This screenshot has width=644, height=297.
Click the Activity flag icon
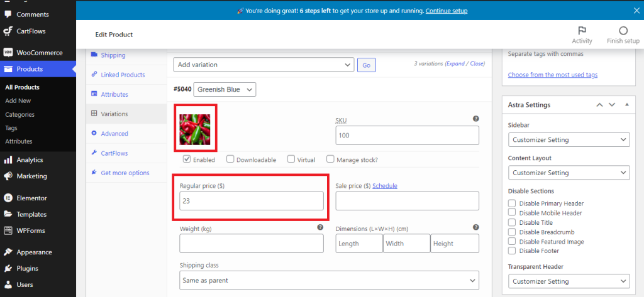tap(582, 31)
